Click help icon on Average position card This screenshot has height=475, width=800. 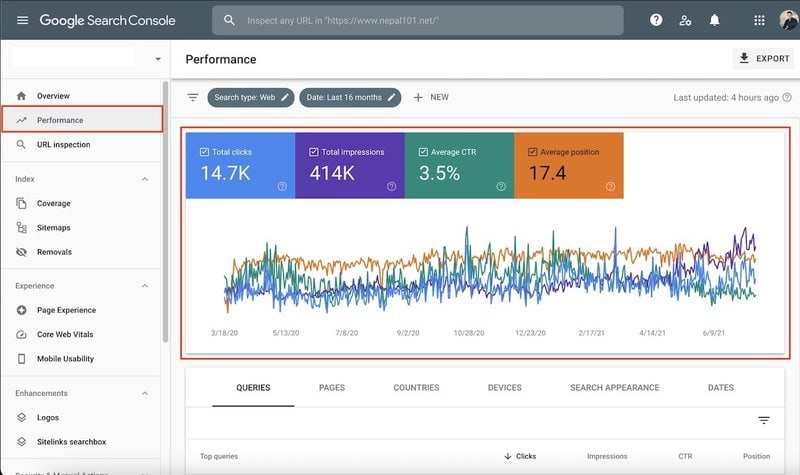coord(610,186)
